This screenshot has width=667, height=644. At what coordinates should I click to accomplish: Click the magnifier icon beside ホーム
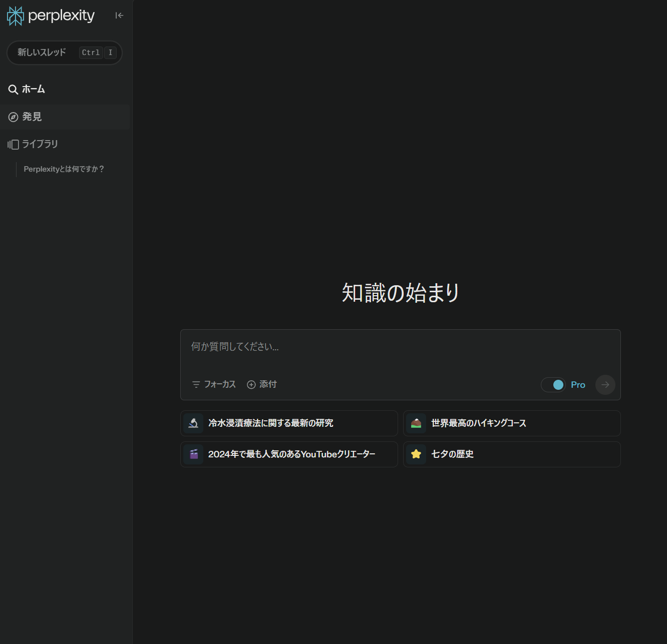pyautogui.click(x=13, y=90)
